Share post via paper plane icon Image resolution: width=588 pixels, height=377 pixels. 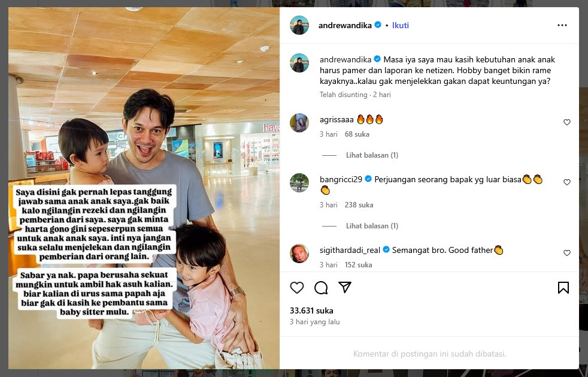(x=345, y=287)
